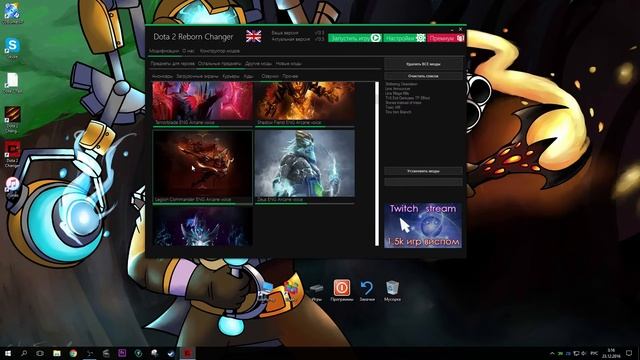Click the system clock in the taskbar
640x360 pixels.
coord(611,353)
